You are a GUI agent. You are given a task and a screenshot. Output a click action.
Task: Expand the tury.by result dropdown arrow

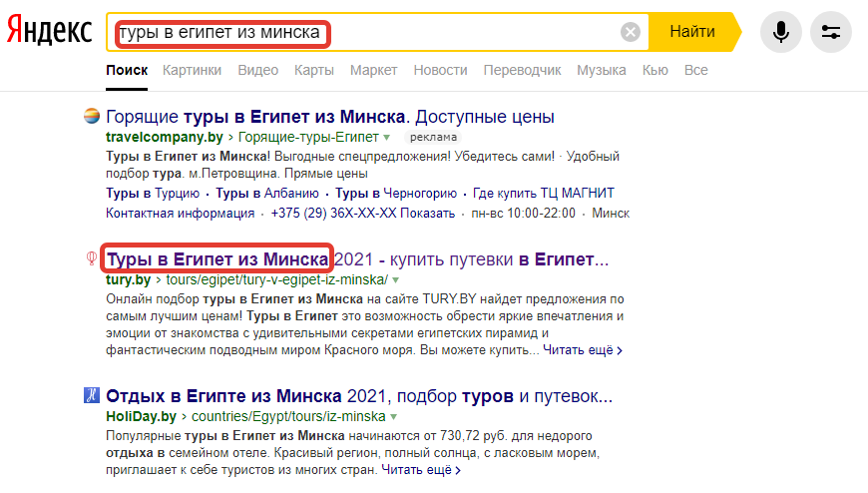[x=396, y=280]
